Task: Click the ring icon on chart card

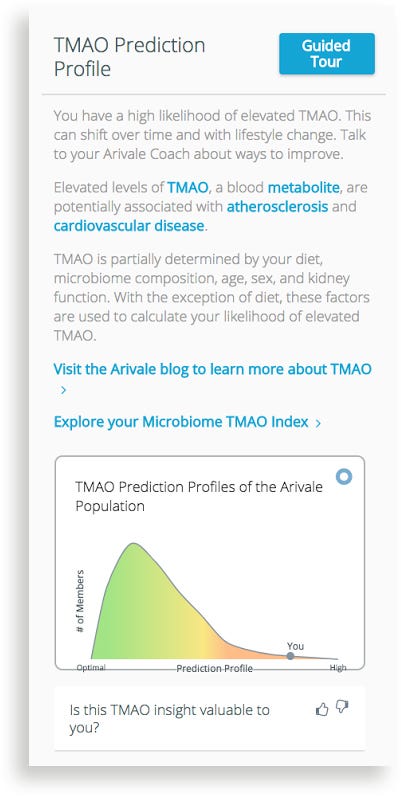Action: (x=344, y=477)
